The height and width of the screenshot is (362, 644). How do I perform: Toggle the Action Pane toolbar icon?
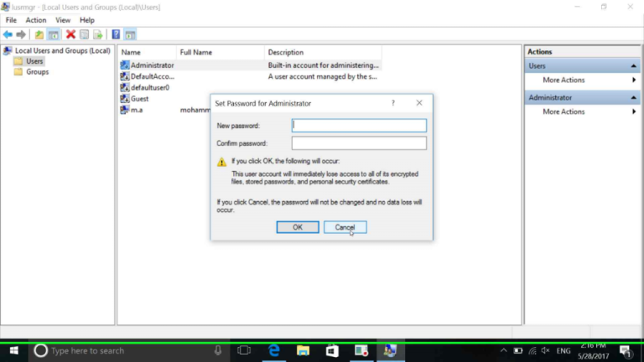pyautogui.click(x=130, y=34)
